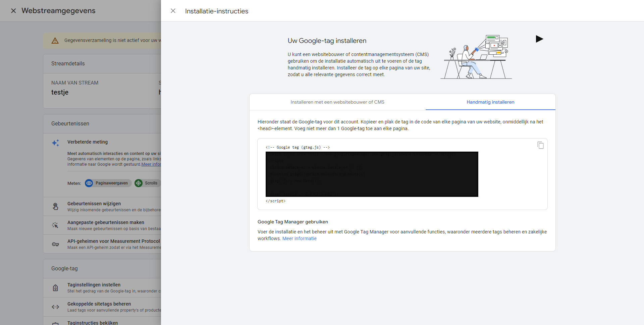Click the Google-tag section header
Viewport: 644px width, 325px height.
[x=64, y=269]
